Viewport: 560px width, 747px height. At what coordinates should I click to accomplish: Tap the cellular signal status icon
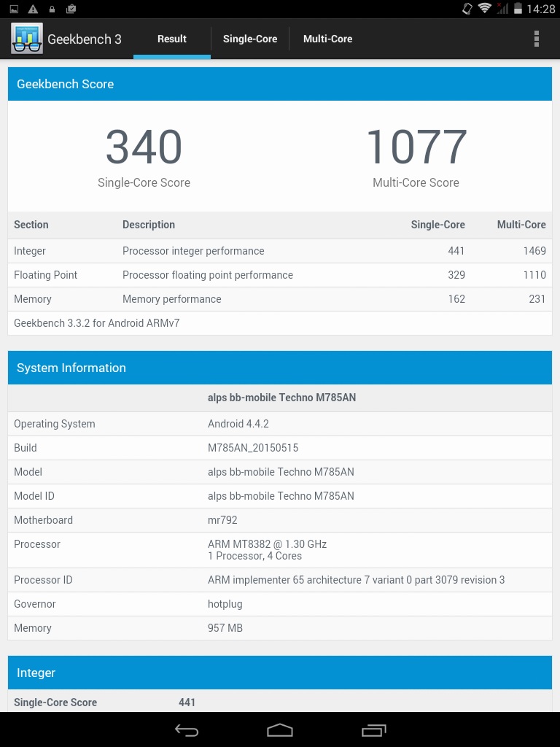[502, 8]
